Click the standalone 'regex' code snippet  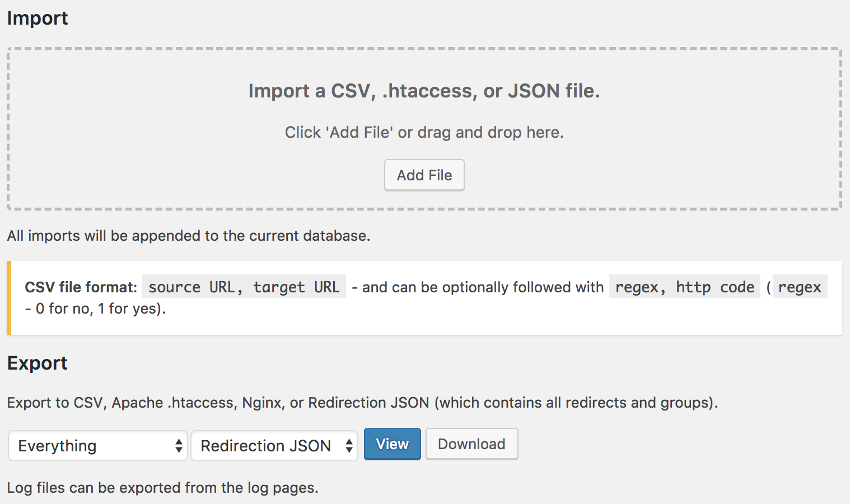[799, 287]
